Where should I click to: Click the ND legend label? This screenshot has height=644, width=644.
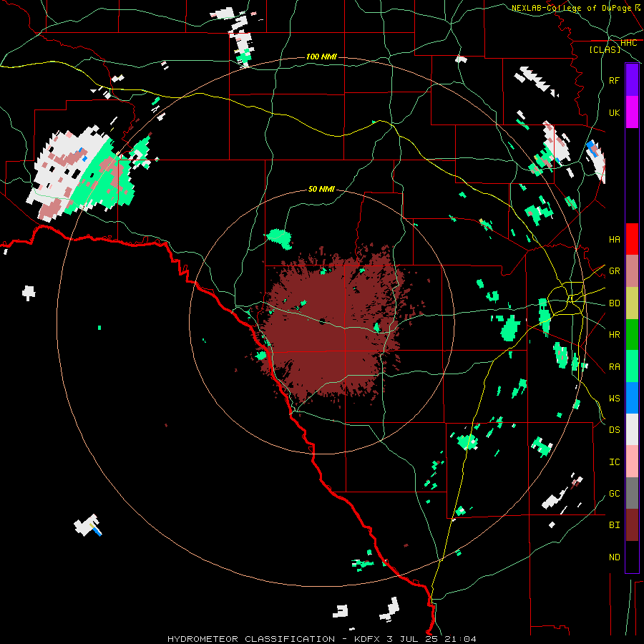click(615, 557)
